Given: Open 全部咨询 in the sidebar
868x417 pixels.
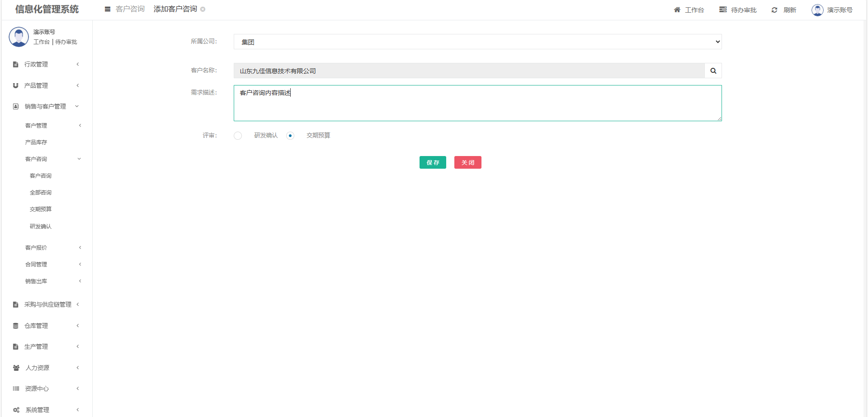Looking at the screenshot, I should click(41, 192).
